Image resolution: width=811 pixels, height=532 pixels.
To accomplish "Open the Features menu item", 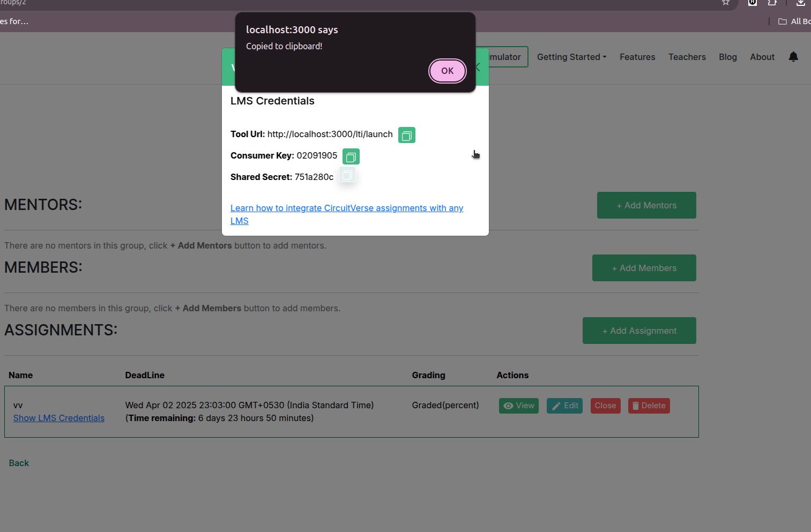I will 637,57.
